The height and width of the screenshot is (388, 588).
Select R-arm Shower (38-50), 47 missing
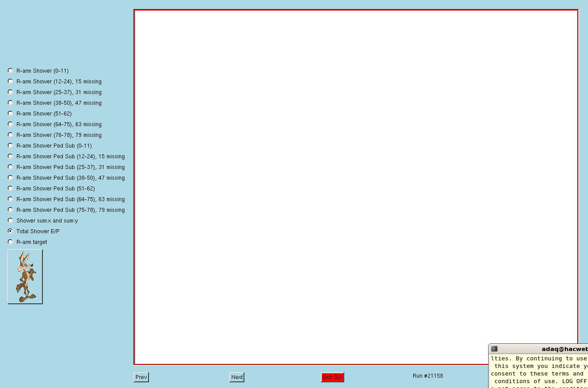[10, 103]
